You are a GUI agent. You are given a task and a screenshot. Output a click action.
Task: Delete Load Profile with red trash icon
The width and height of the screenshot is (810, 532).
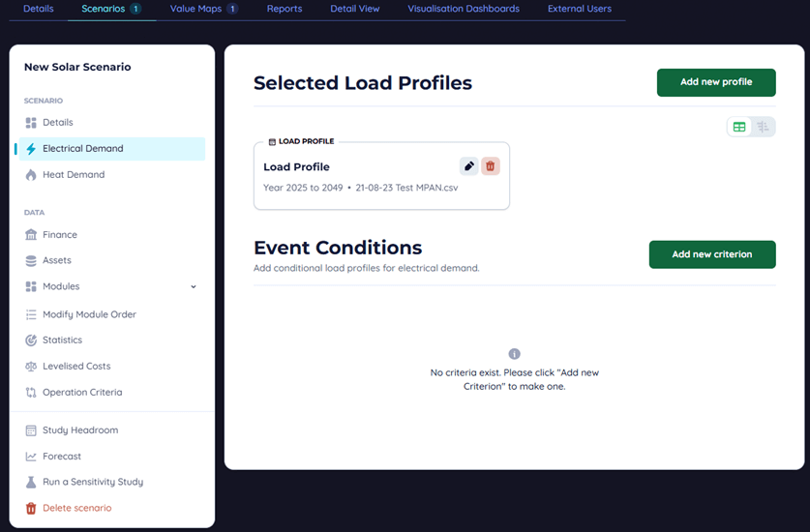tap(491, 166)
